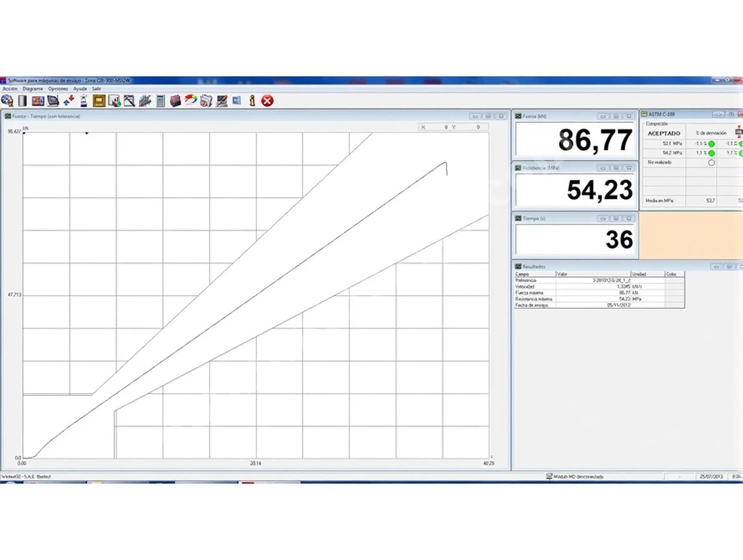Open the Ayuda menu
The width and height of the screenshot is (743, 560).
pyautogui.click(x=80, y=89)
